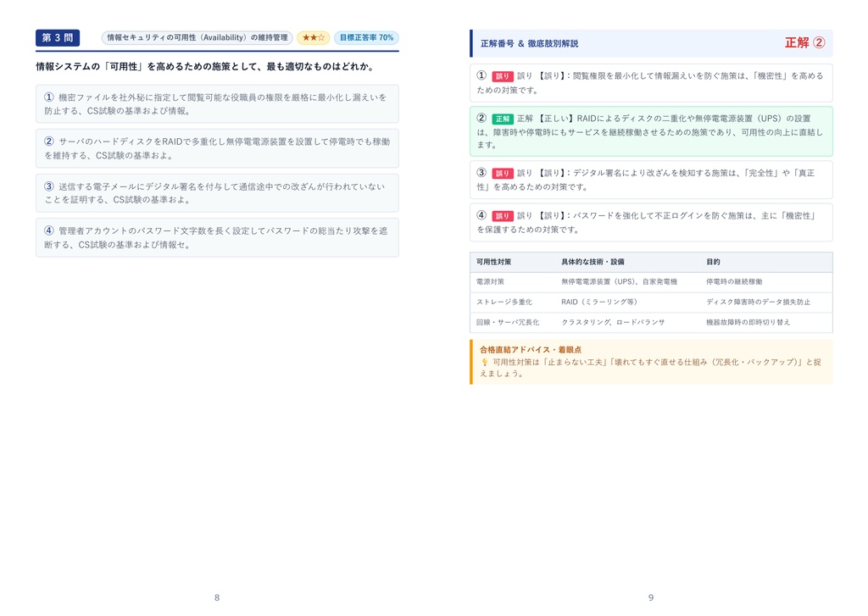Click the RAID（ミラーリング等）cell
This screenshot has width=868, height=616.
tap(601, 302)
